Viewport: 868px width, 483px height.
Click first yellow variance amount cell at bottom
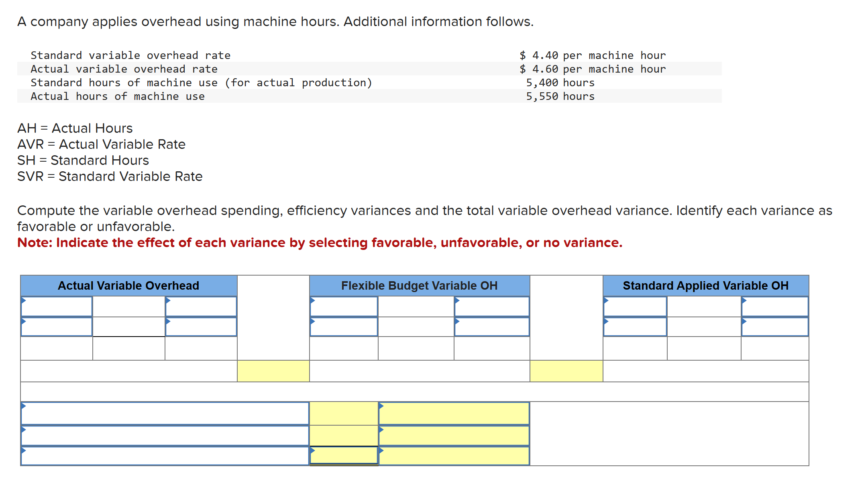pos(344,413)
